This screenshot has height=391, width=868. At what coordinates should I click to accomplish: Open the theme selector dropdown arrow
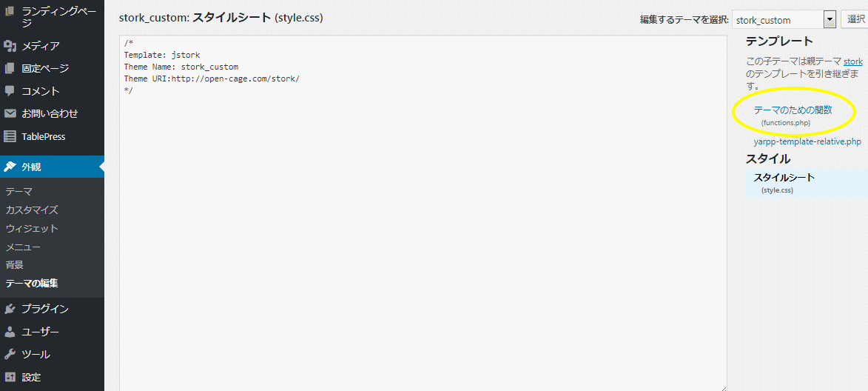coord(830,20)
